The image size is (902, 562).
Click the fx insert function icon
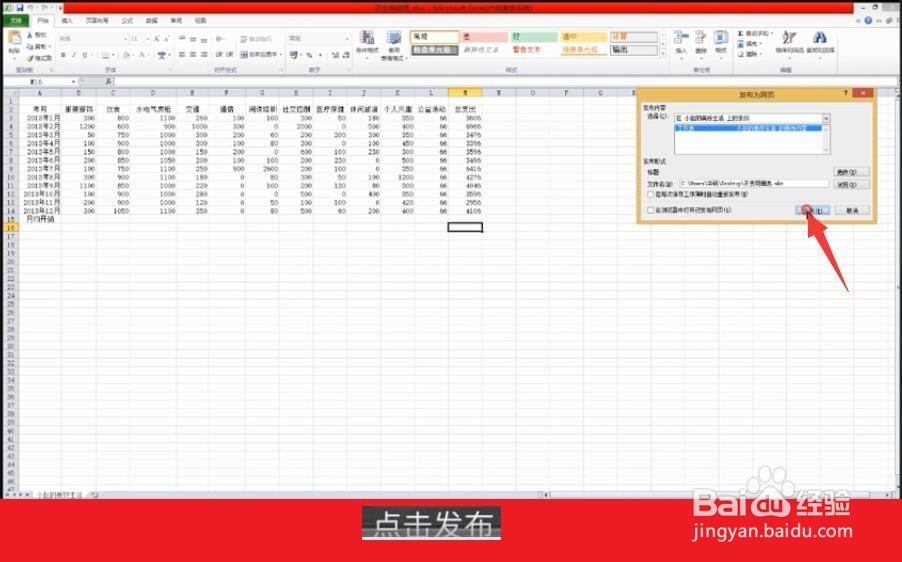[x=108, y=82]
